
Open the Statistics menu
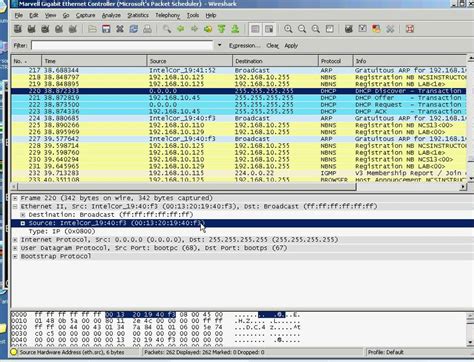(x=138, y=15)
